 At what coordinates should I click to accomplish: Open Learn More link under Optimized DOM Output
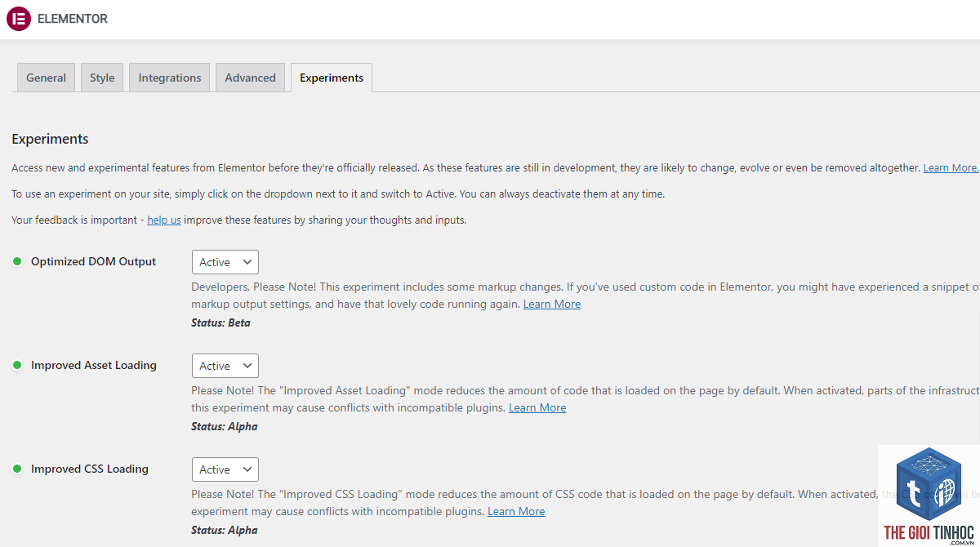click(552, 304)
